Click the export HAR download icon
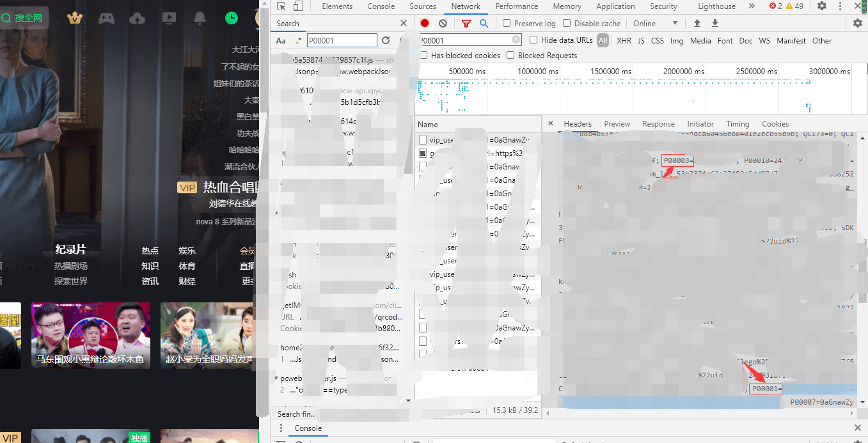The height and width of the screenshot is (443, 868). tap(715, 23)
